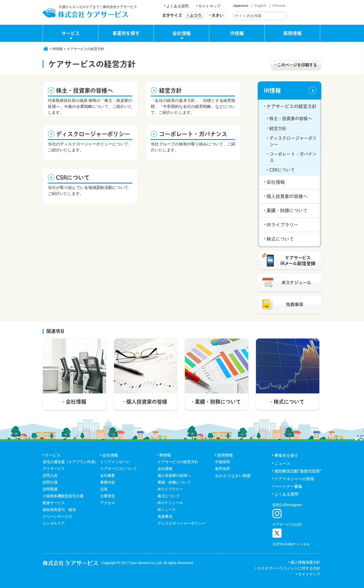Switch language to Japanese
Screen dimensions: 364x588
pos(240,6)
